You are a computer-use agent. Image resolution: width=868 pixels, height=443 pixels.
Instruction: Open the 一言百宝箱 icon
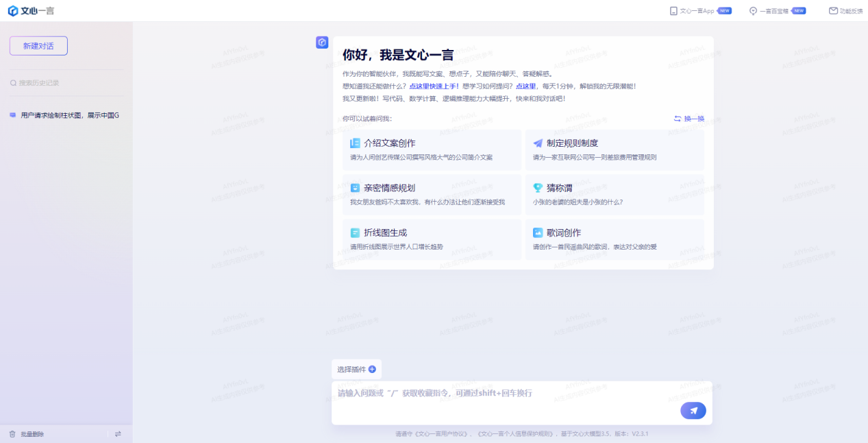(x=753, y=10)
